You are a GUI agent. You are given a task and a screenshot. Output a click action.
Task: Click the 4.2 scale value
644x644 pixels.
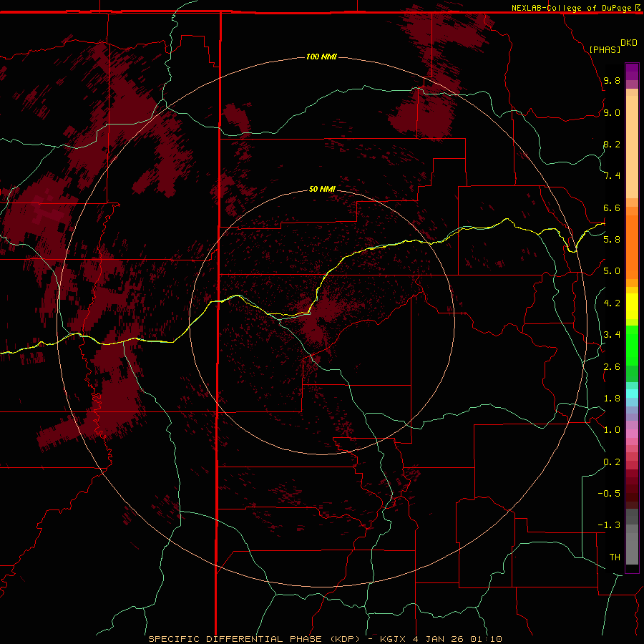coord(612,303)
